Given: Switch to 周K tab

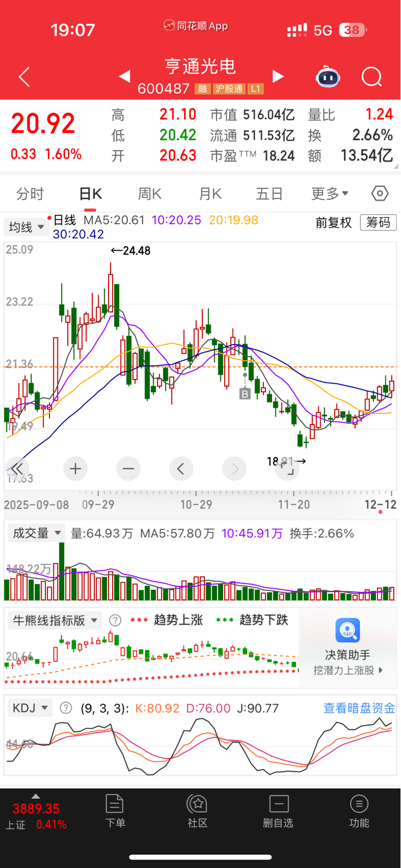Looking at the screenshot, I should click(x=150, y=194).
